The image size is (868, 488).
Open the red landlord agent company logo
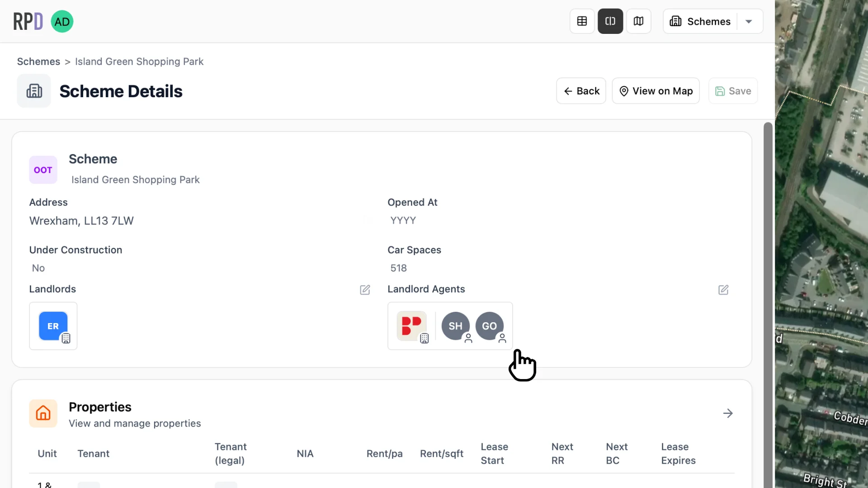[412, 326]
